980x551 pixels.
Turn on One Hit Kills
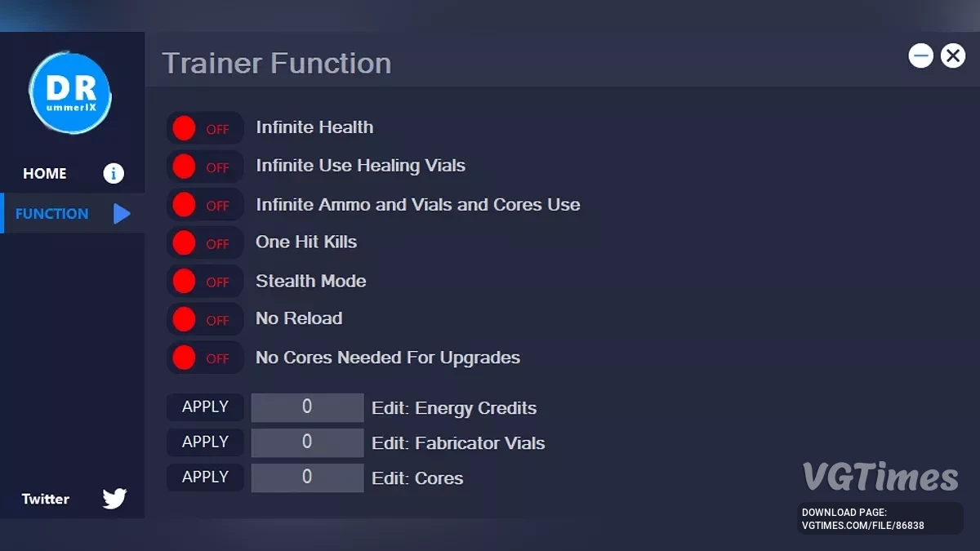(204, 243)
